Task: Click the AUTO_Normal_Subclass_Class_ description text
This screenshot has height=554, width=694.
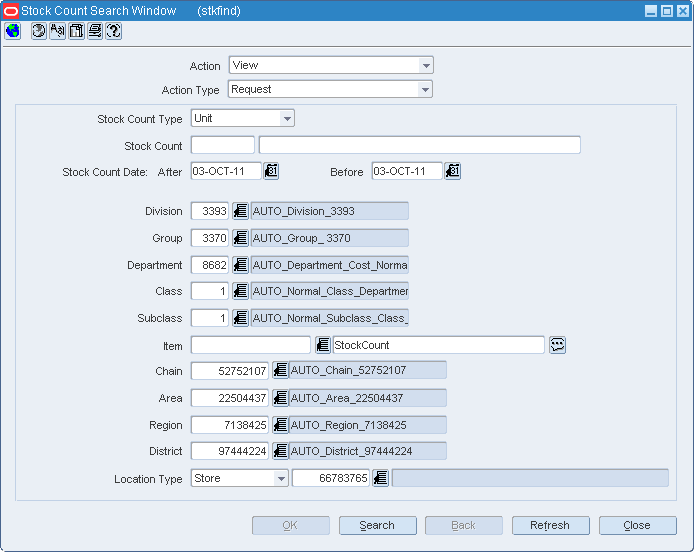Action: point(330,318)
